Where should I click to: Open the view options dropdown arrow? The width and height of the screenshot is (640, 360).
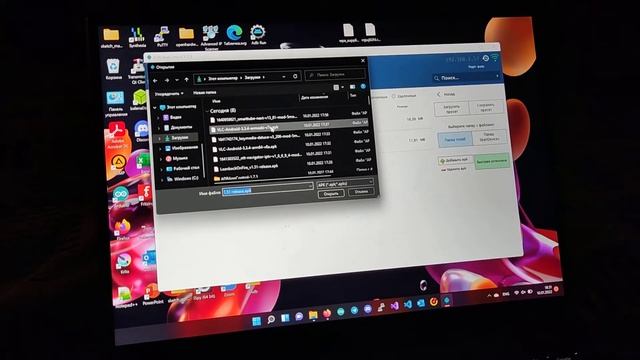click(x=342, y=87)
